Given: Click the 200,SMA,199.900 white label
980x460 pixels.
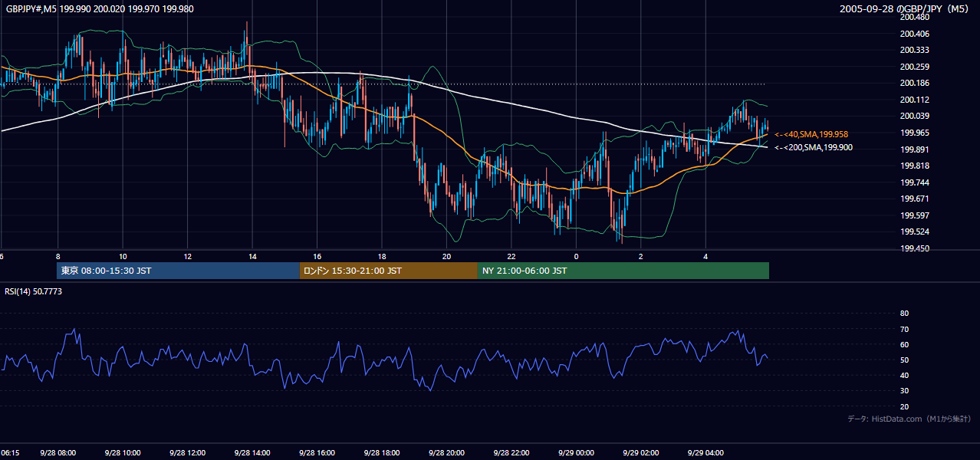Looking at the screenshot, I should click(x=813, y=147).
